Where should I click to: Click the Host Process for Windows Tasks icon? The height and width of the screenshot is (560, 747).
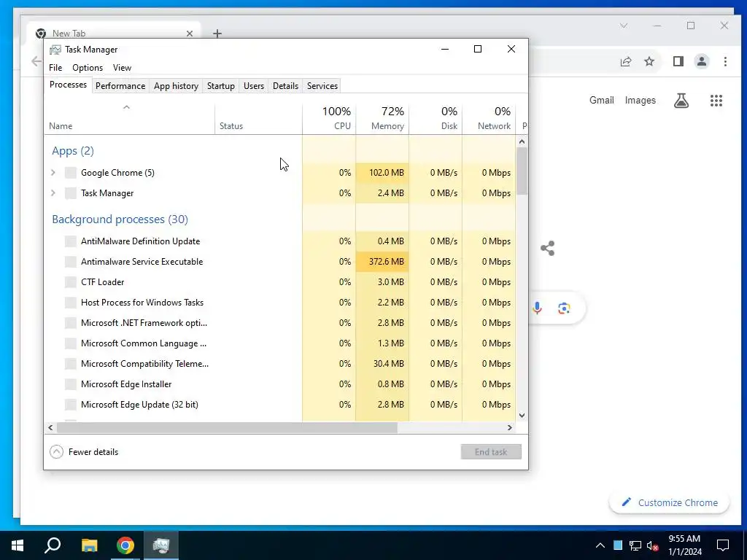tap(71, 303)
